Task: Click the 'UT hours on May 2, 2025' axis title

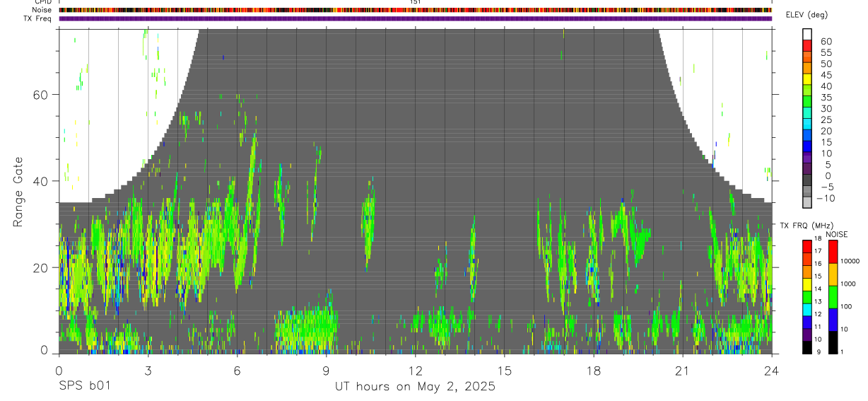Action: 415,386
